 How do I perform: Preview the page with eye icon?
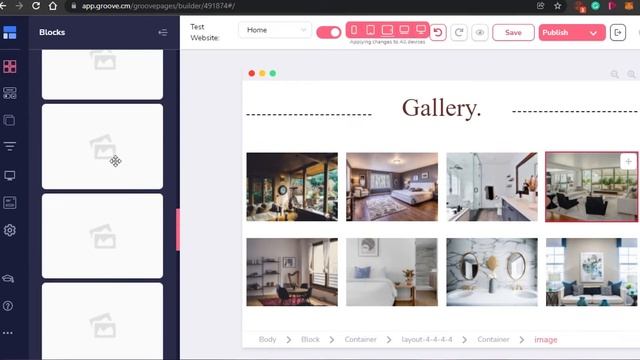[x=480, y=32]
